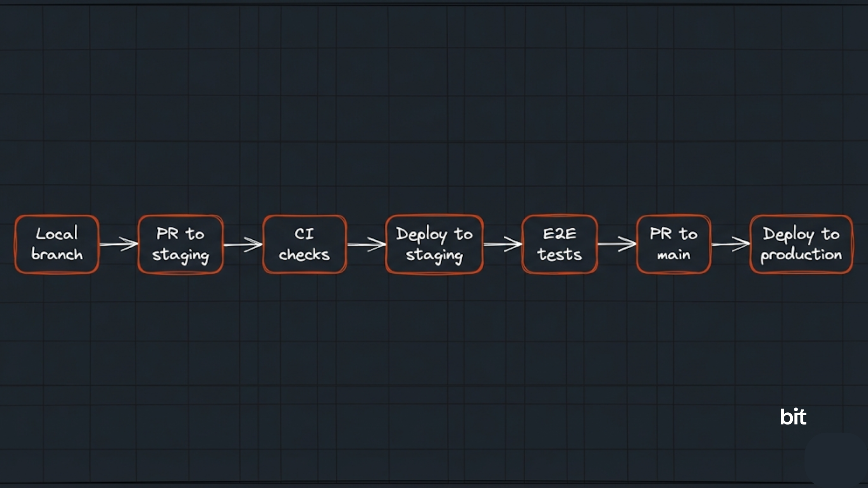Image resolution: width=868 pixels, height=488 pixels.
Task: Select the PR to main box
Action: click(x=673, y=244)
